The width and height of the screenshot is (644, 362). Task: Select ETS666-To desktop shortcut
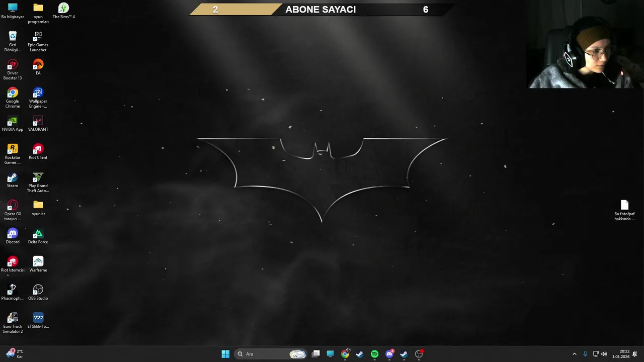[x=38, y=320]
